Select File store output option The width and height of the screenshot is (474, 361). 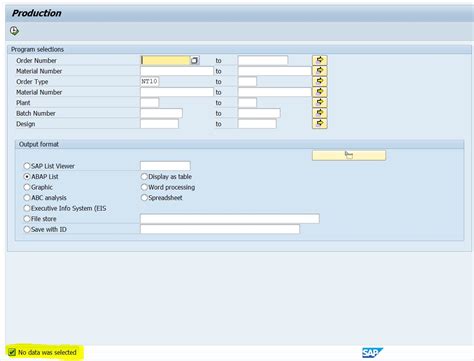27,219
